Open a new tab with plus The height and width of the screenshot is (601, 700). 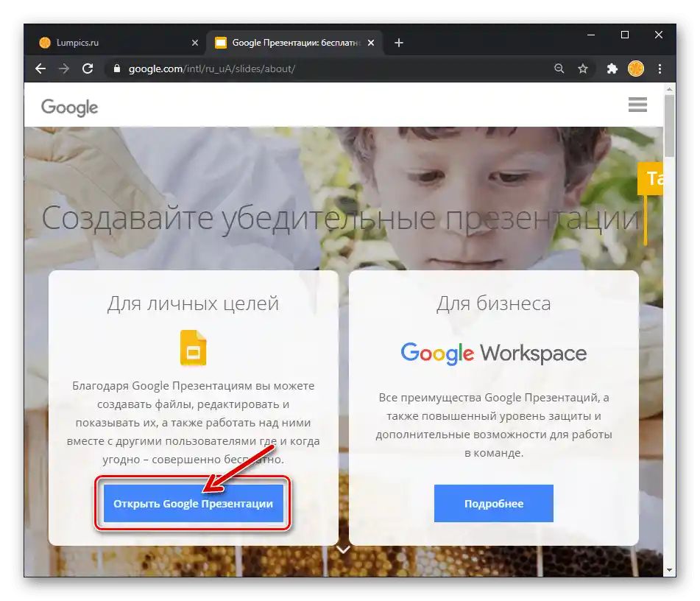pos(399,43)
